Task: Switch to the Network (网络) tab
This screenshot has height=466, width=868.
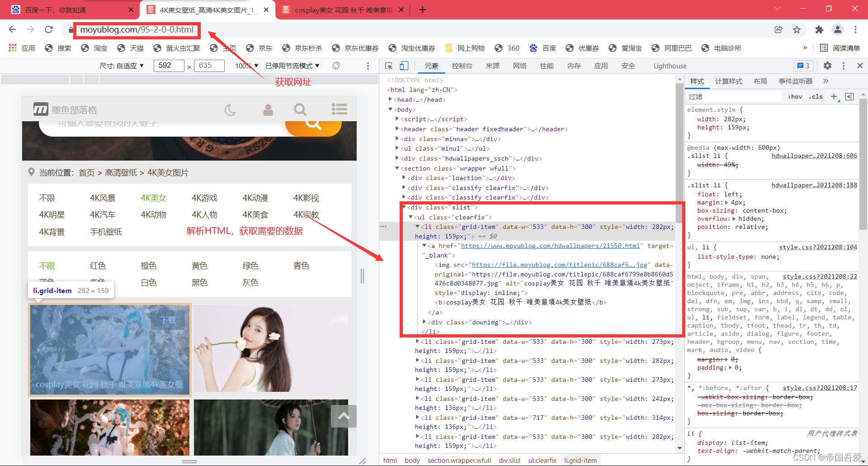Action: point(520,66)
